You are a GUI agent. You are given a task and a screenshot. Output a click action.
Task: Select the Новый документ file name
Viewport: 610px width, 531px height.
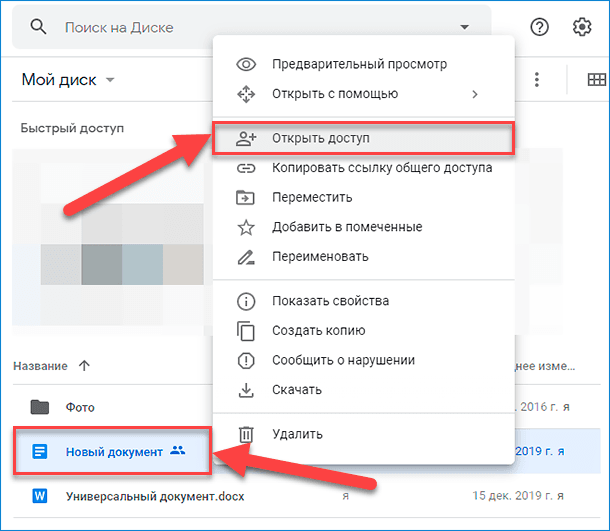coord(114,452)
